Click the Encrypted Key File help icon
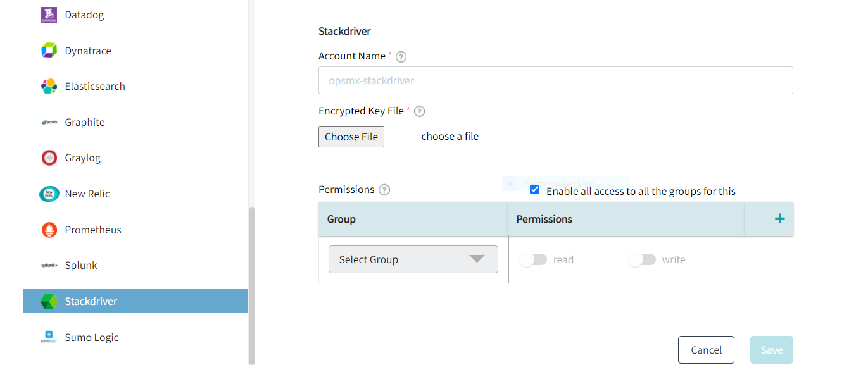This screenshot has height=365, width=868. (x=419, y=111)
